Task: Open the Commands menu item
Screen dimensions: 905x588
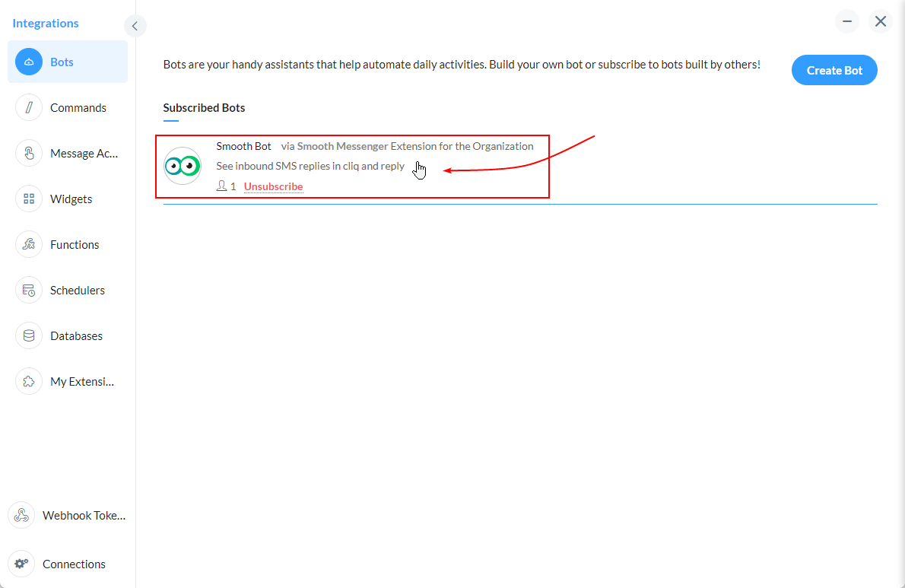Action: [x=78, y=107]
